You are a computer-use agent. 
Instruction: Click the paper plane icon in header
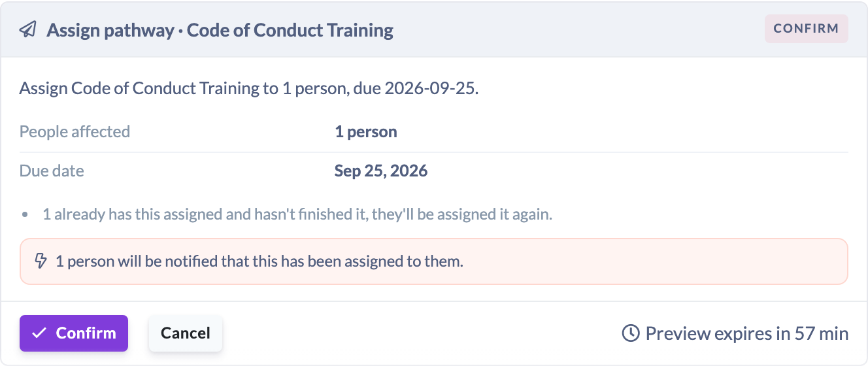[x=27, y=30]
